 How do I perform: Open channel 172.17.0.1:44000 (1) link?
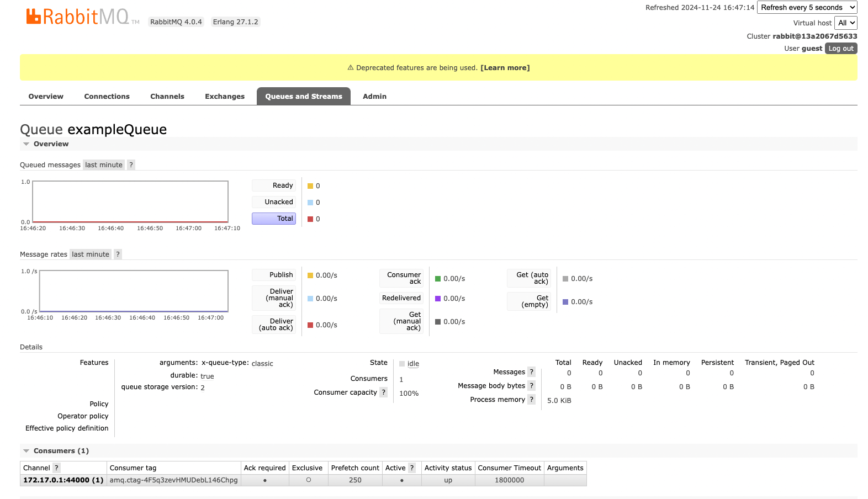point(63,480)
